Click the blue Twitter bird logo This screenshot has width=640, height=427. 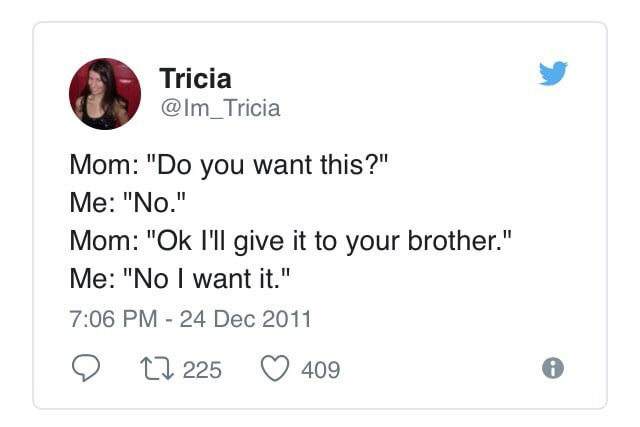tap(553, 73)
